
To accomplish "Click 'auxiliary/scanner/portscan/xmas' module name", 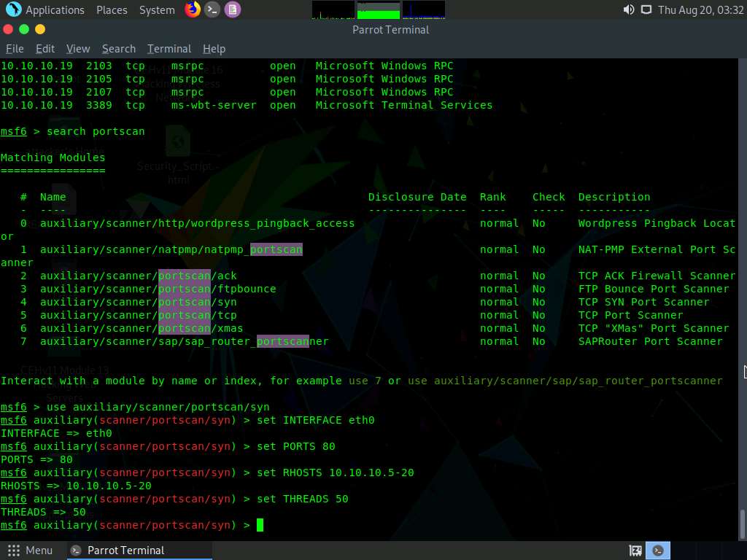I will tap(142, 329).
